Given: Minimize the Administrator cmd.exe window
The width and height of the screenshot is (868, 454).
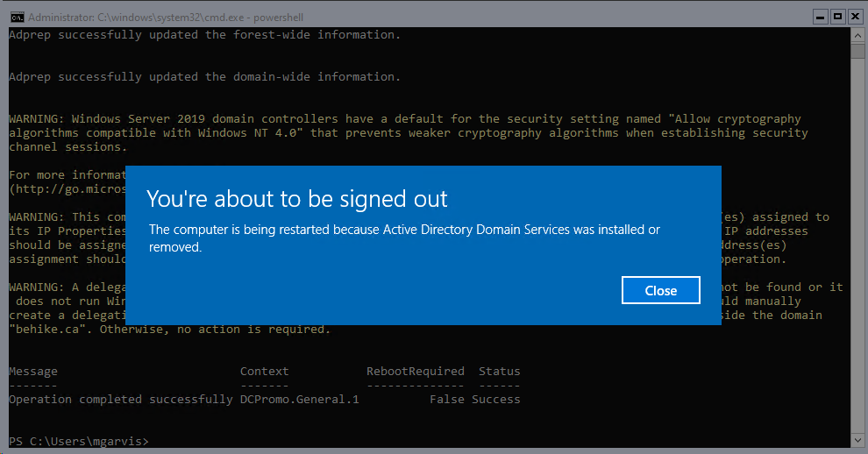Looking at the screenshot, I should [x=819, y=16].
